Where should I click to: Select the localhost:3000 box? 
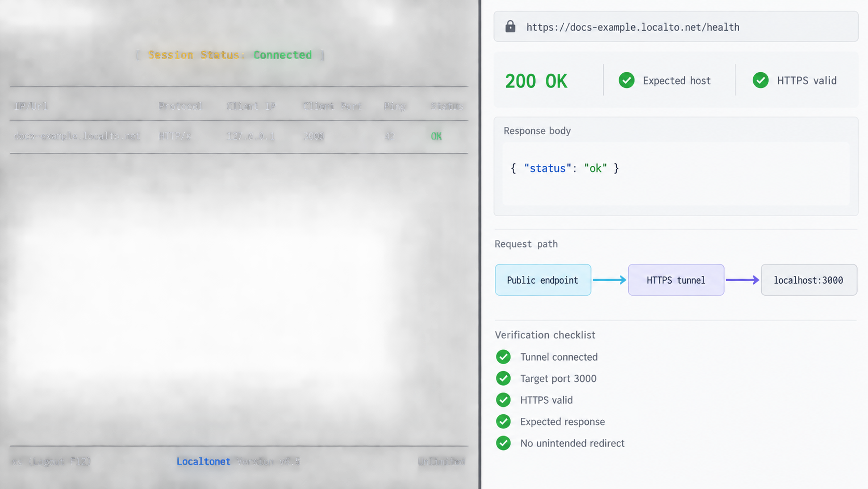point(809,280)
